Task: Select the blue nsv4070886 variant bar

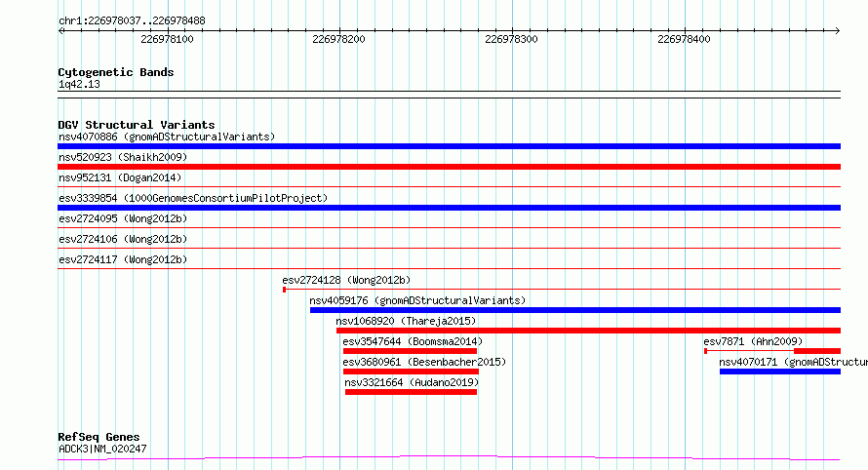Action: pos(449,146)
